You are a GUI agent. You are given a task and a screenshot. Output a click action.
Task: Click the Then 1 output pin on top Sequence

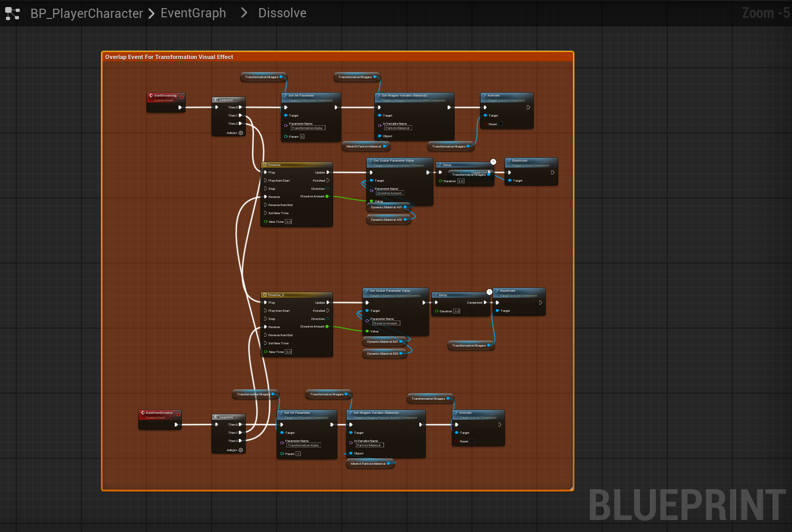[240, 116]
